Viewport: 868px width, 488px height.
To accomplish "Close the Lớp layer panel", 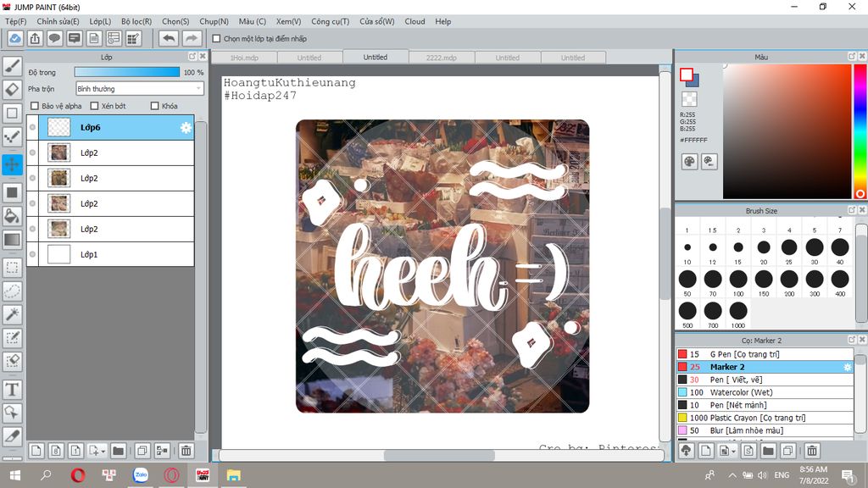I will tap(203, 57).
